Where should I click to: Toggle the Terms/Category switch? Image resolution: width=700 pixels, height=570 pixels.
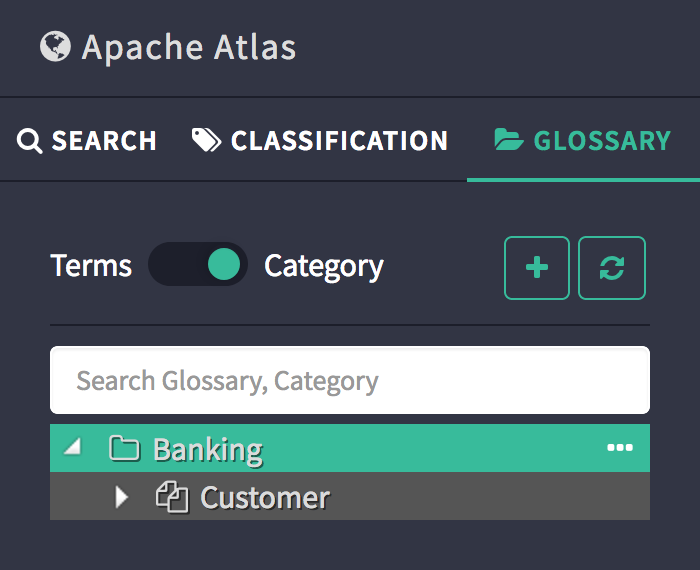coord(198,265)
